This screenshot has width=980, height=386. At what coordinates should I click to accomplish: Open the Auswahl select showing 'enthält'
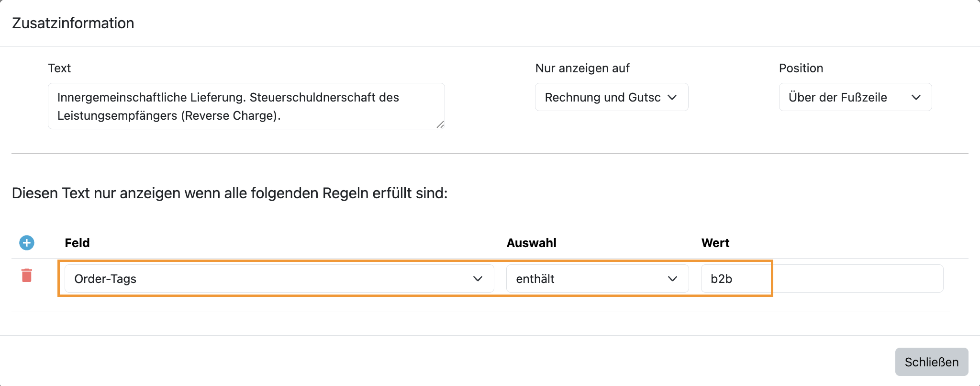pos(598,279)
